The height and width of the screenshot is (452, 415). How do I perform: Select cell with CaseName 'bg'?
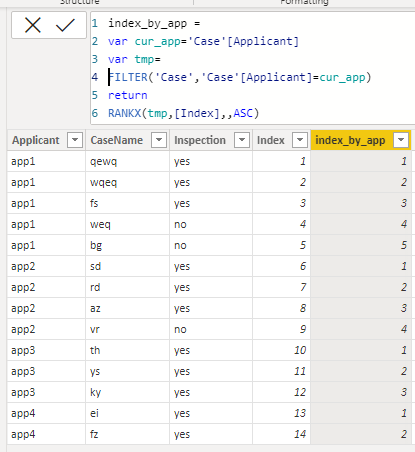(127, 245)
